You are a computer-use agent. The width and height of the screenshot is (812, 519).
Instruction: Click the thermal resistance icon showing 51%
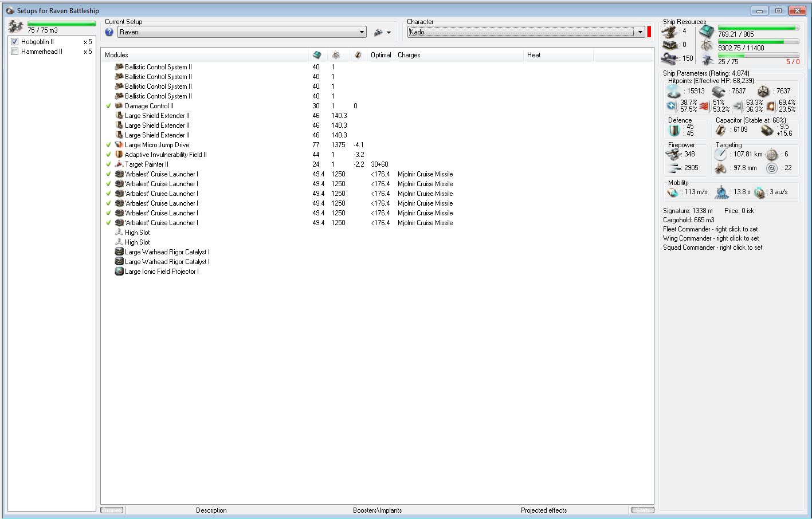(x=704, y=106)
